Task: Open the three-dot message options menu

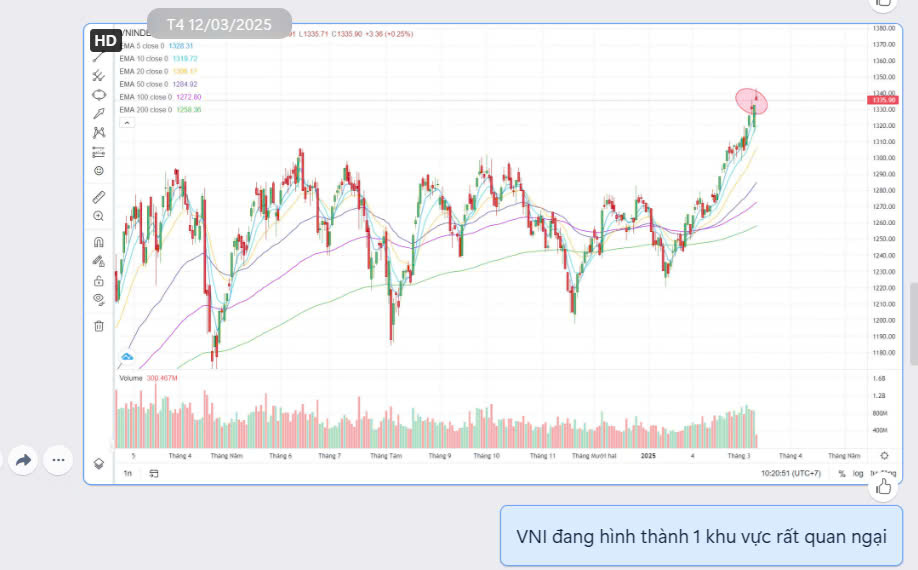Action: [58, 460]
